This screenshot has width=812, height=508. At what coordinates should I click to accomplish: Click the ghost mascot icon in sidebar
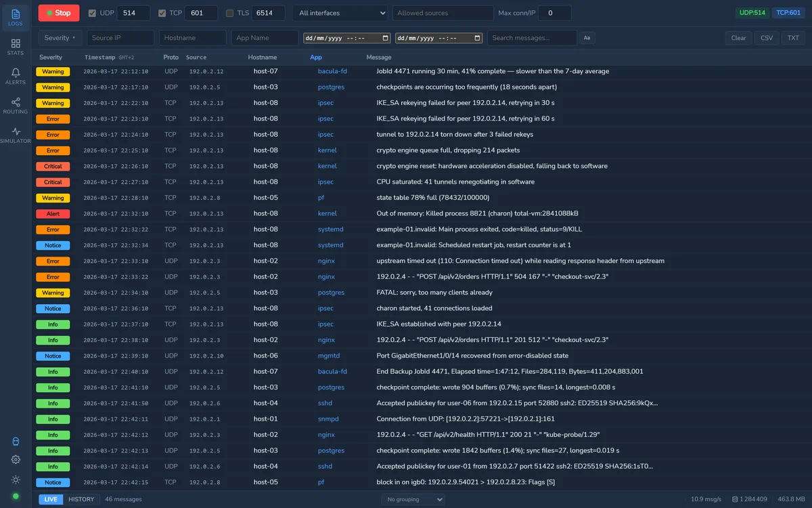[16, 442]
